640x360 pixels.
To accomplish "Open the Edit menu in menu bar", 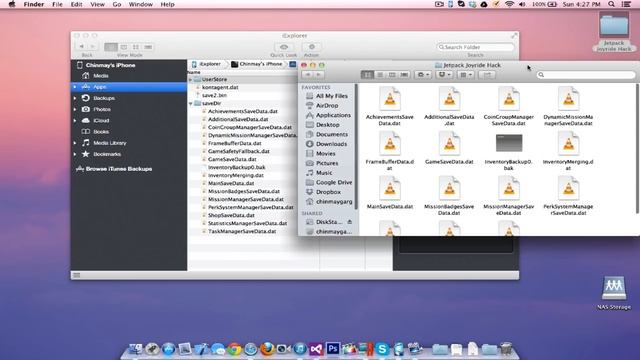I will (76, 4).
